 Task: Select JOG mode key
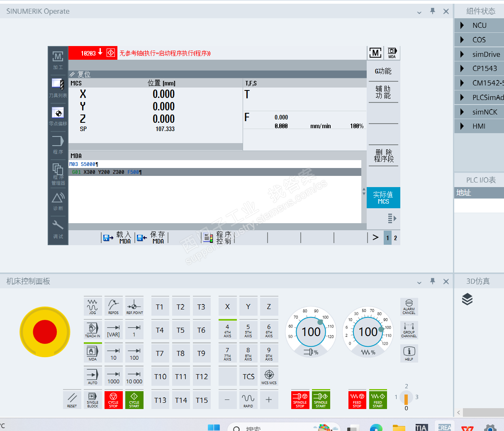coord(93,307)
